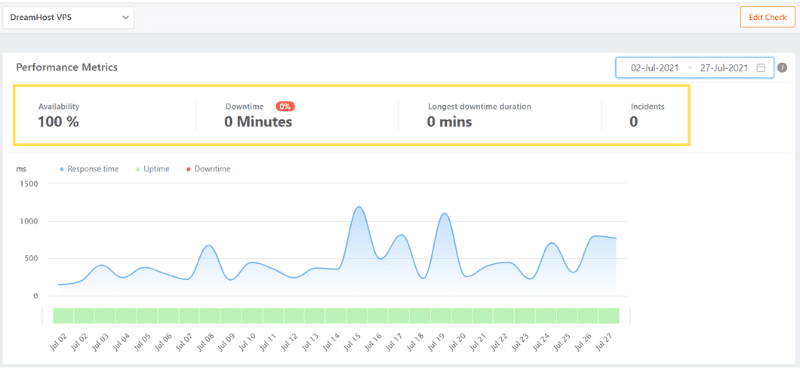Image resolution: width=800 pixels, height=370 pixels.
Task: Click the response time peak at Jul 19
Action: pyautogui.click(x=444, y=214)
